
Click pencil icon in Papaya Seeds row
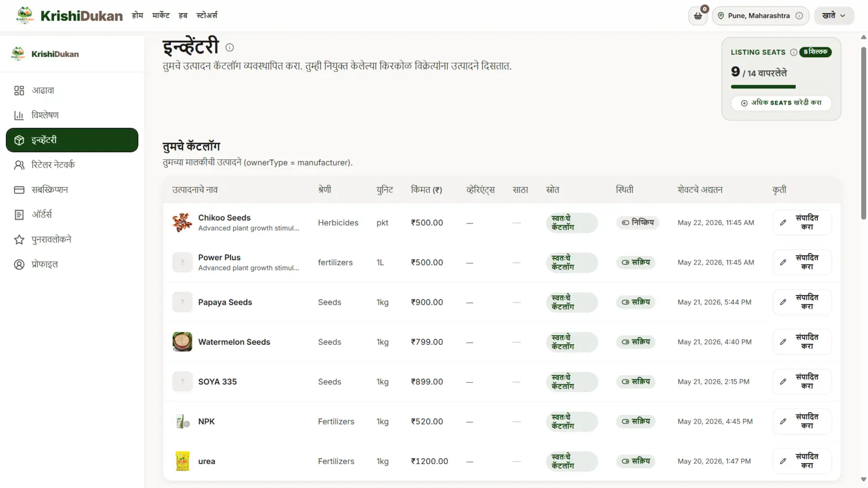point(783,302)
